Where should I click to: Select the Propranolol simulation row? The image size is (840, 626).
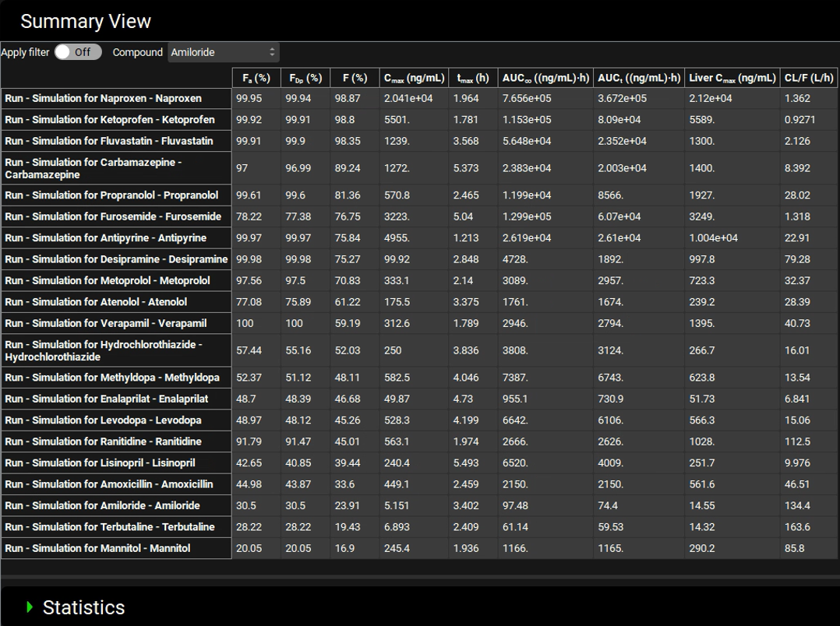point(111,195)
